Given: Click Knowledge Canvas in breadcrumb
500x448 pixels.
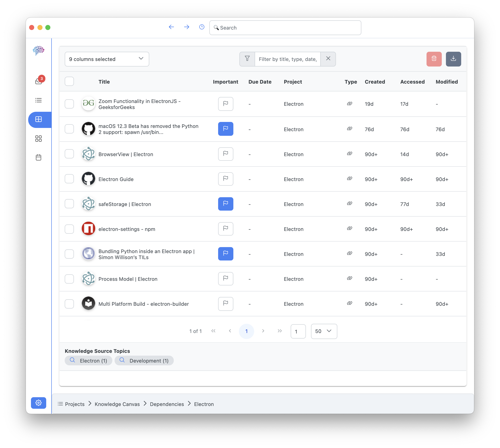Looking at the screenshot, I should (x=117, y=404).
